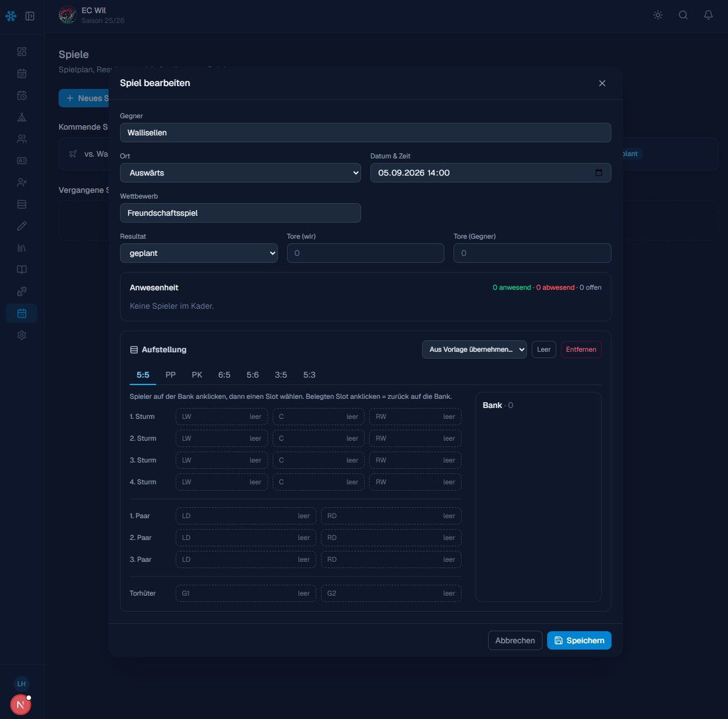Viewport: 728px width, 719px height.
Task: Toggle the light/dark theme sun icon
Action: (658, 15)
